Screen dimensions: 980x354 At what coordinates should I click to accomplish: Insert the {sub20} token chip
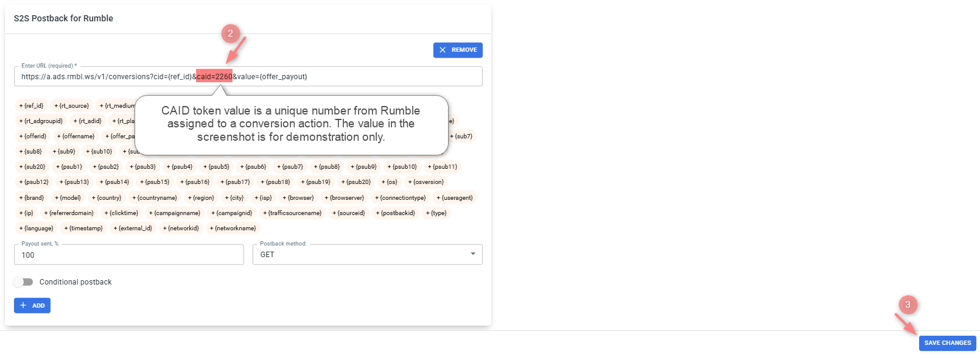coord(32,167)
